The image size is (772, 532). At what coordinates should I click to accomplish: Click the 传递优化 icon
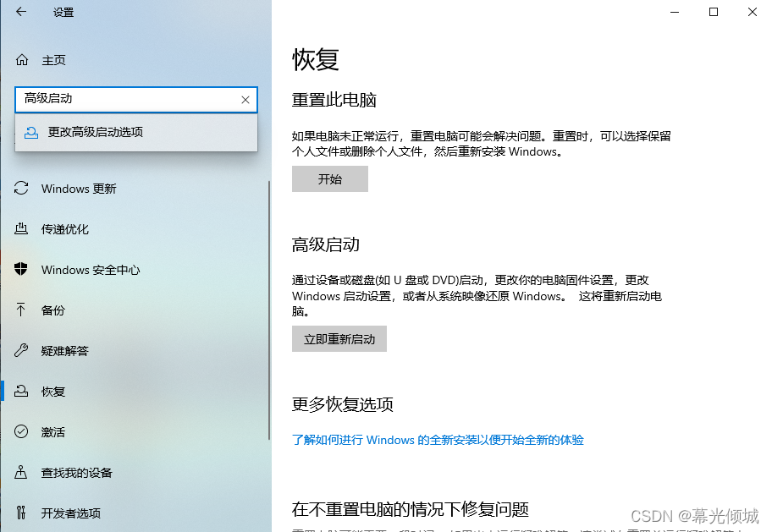[x=21, y=229]
